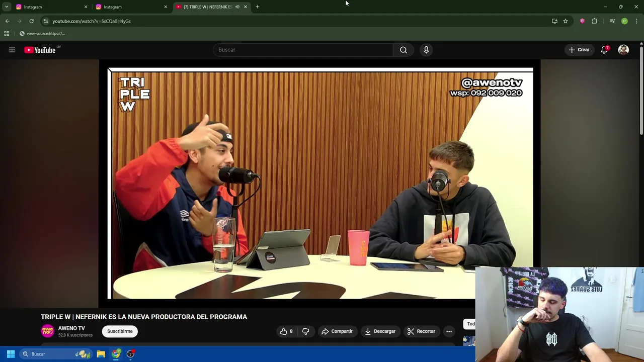The height and width of the screenshot is (362, 644).
Task: View site information icon in address bar
Action: [x=45, y=21]
